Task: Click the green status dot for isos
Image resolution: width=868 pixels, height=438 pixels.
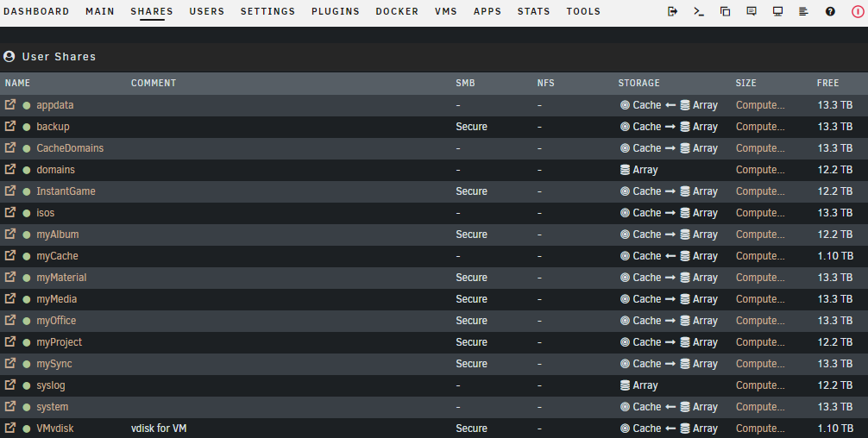Action: click(27, 213)
